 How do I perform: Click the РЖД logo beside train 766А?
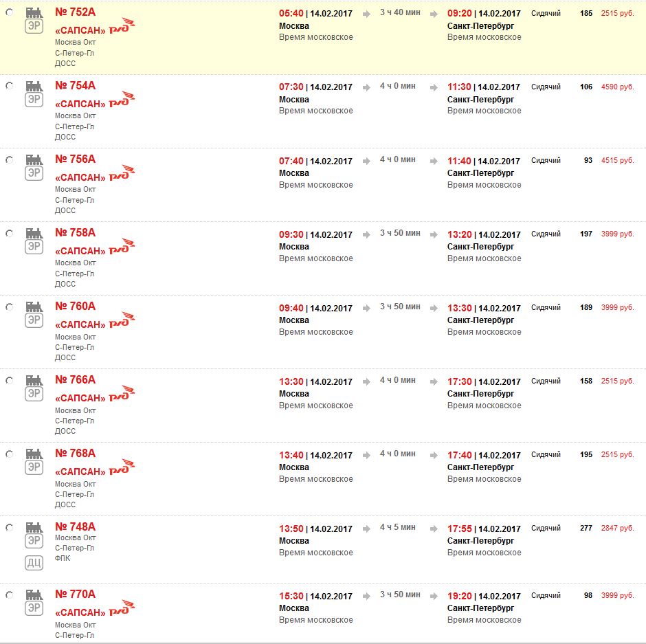(x=122, y=393)
